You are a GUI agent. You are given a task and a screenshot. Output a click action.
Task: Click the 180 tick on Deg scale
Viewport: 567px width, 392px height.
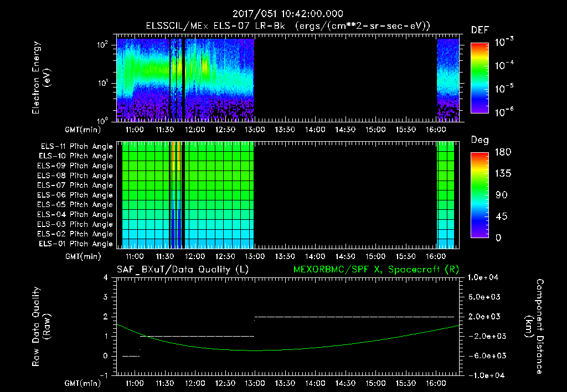[x=503, y=152]
